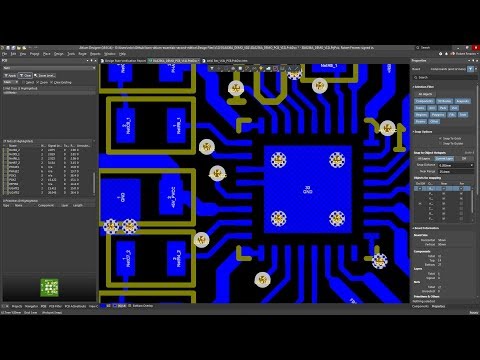
Task: Open the File menu
Action: pos(4,54)
